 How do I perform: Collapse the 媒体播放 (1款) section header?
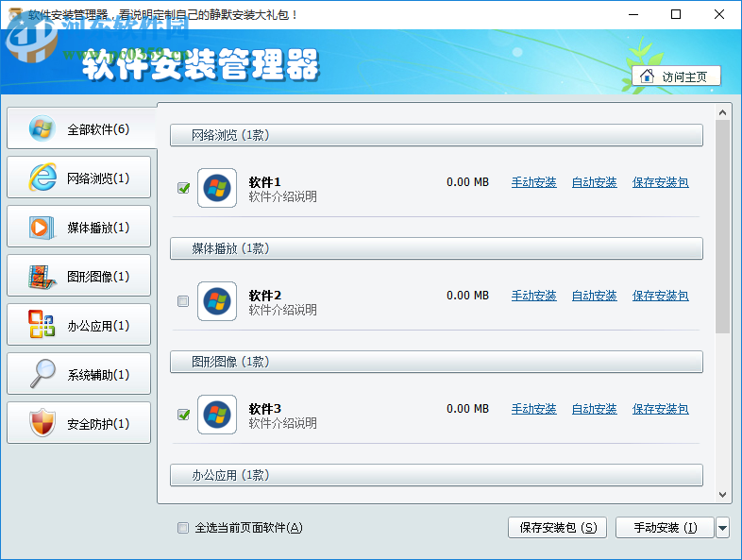436,248
